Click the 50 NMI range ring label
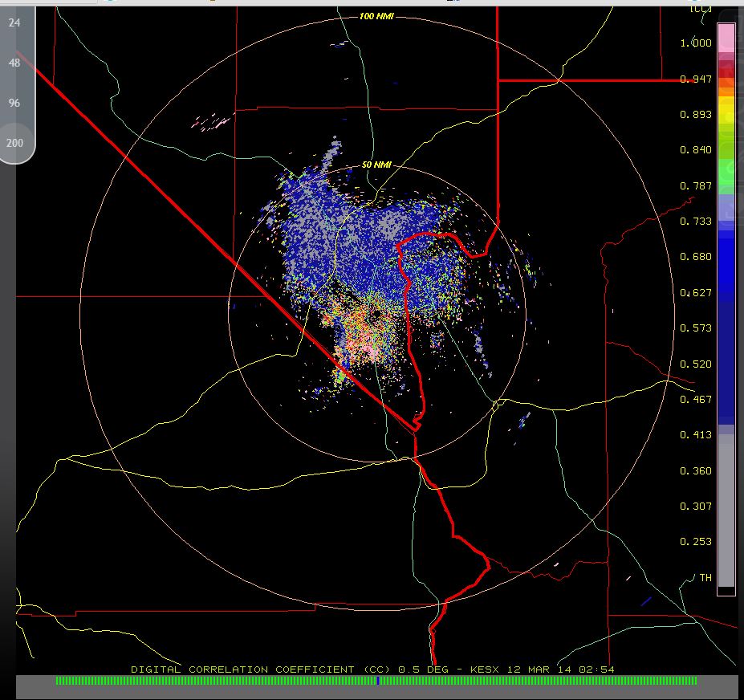Viewport: 744px width, 700px height. pos(376,165)
